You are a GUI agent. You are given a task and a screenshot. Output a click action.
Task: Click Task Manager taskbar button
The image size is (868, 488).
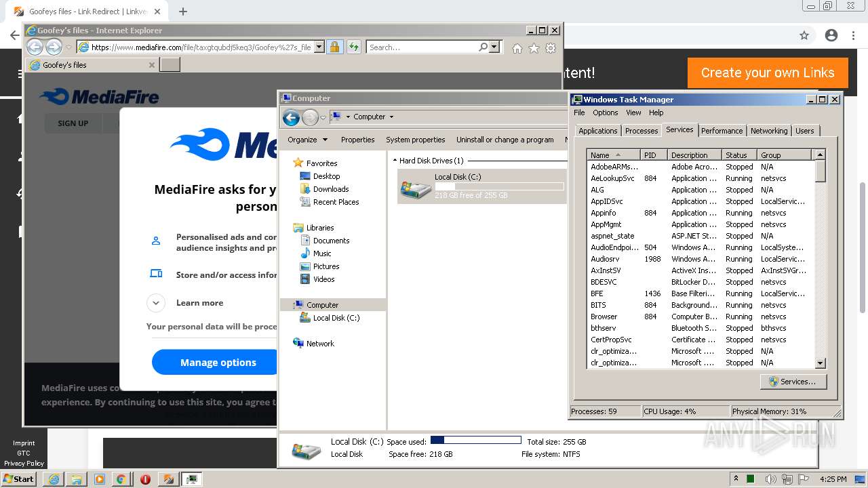pyautogui.click(x=193, y=479)
